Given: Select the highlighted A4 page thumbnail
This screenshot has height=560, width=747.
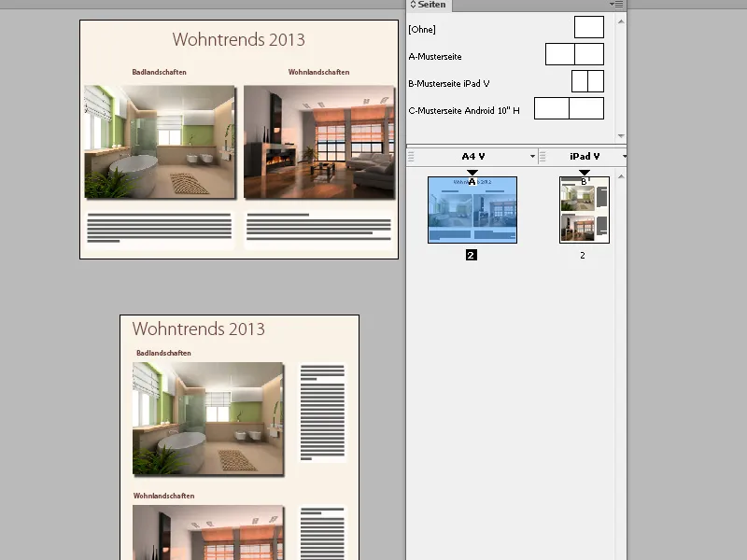Looking at the screenshot, I should (x=472, y=210).
